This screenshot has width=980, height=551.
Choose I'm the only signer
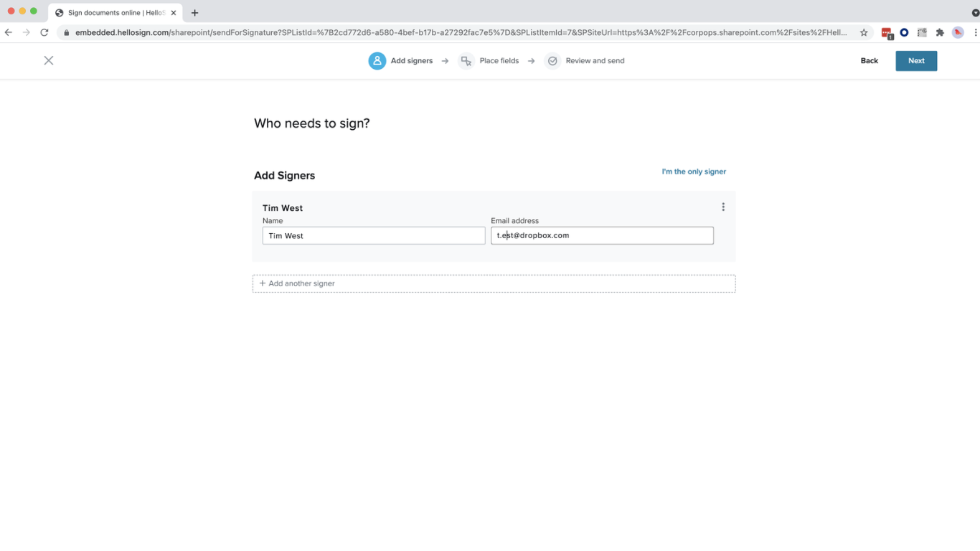point(694,171)
